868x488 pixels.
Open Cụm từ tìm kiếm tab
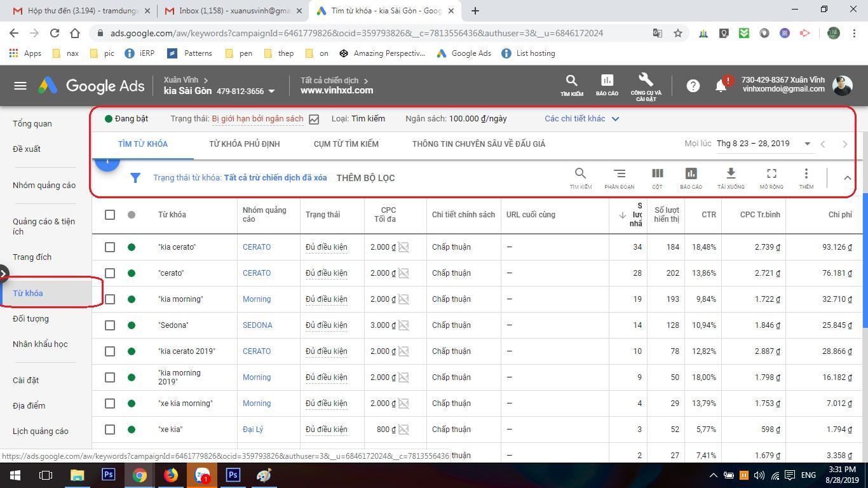click(x=346, y=144)
